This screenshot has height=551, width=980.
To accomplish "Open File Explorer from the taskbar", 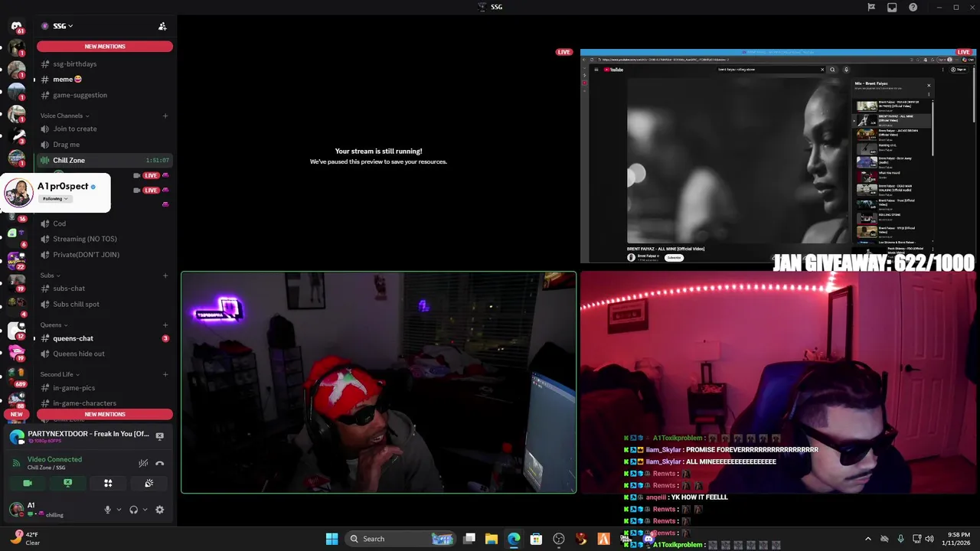I will [492, 539].
